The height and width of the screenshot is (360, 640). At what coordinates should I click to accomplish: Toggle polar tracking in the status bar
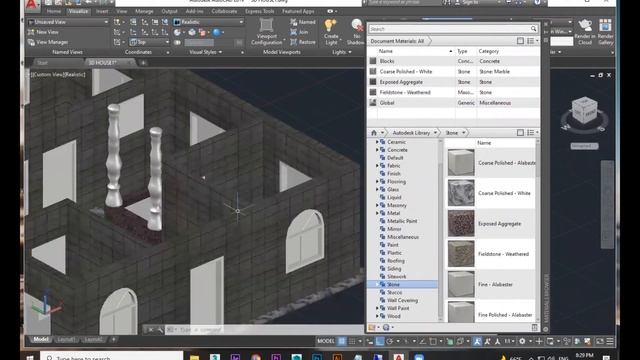389,341
